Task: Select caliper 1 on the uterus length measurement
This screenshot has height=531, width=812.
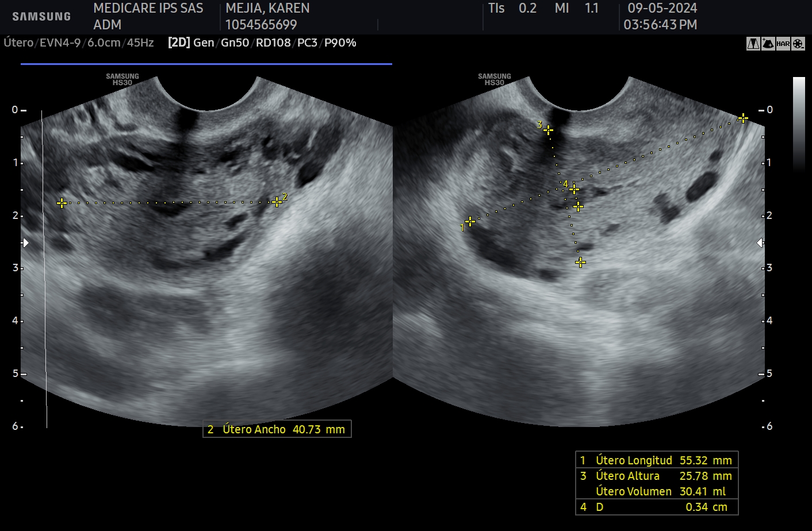Action: click(x=470, y=221)
